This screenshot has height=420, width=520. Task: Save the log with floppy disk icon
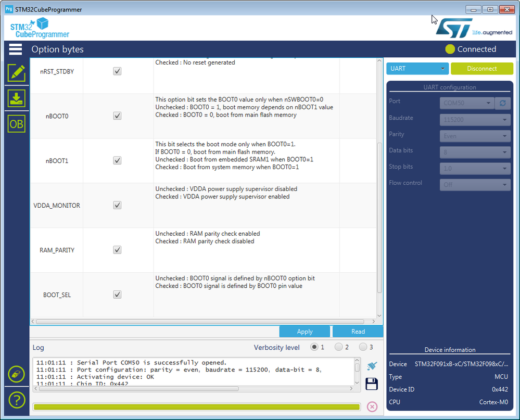(x=372, y=384)
